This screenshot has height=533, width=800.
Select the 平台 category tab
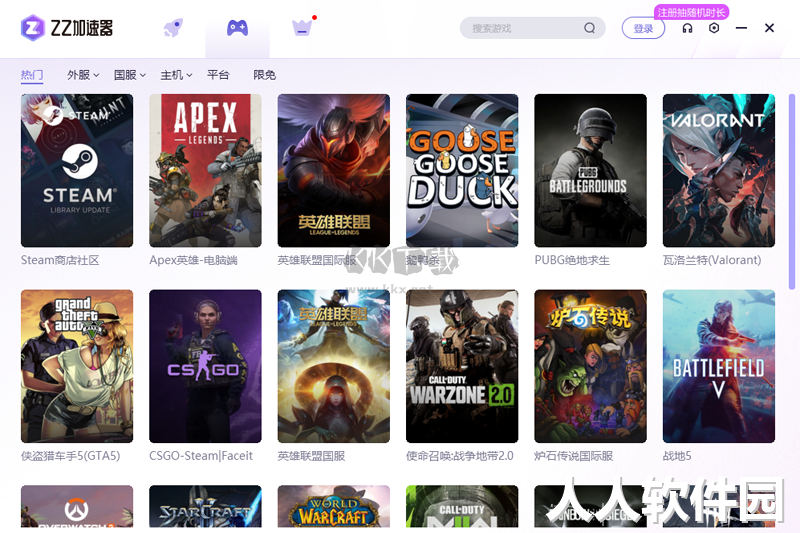(218, 75)
